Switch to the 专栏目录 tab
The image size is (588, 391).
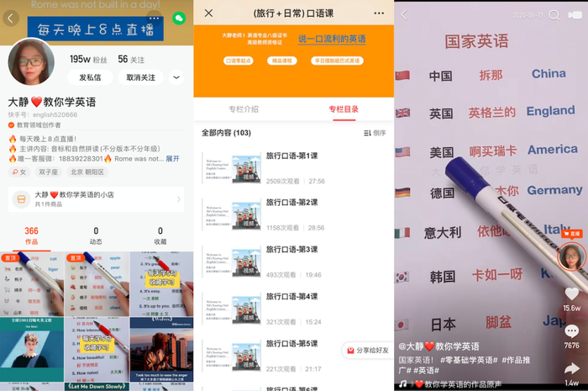(344, 109)
